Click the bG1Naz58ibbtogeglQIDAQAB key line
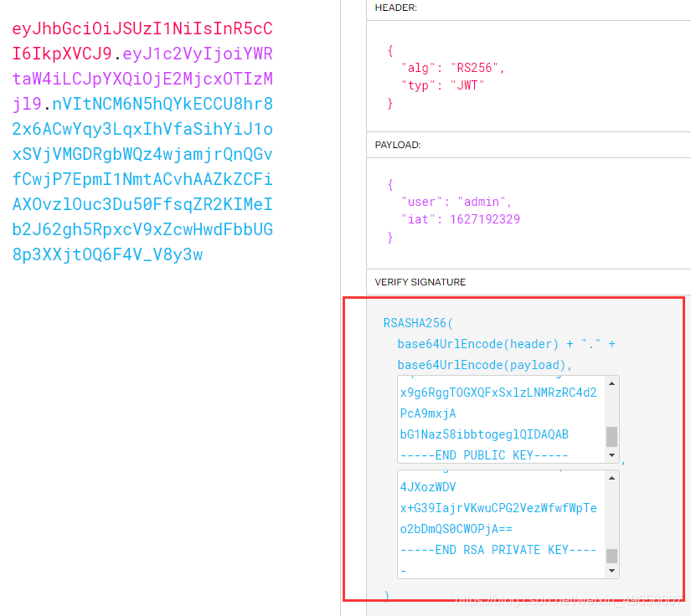The image size is (691, 616). coord(484,434)
